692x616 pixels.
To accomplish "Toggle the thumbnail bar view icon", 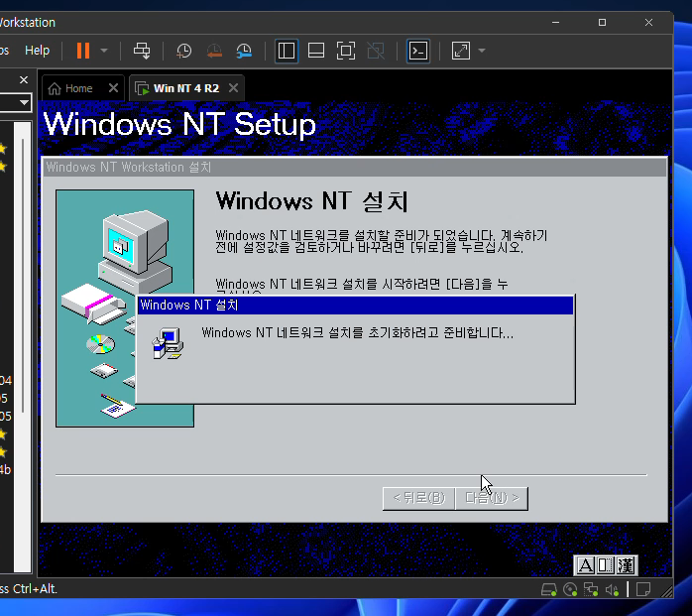I will click(316, 51).
